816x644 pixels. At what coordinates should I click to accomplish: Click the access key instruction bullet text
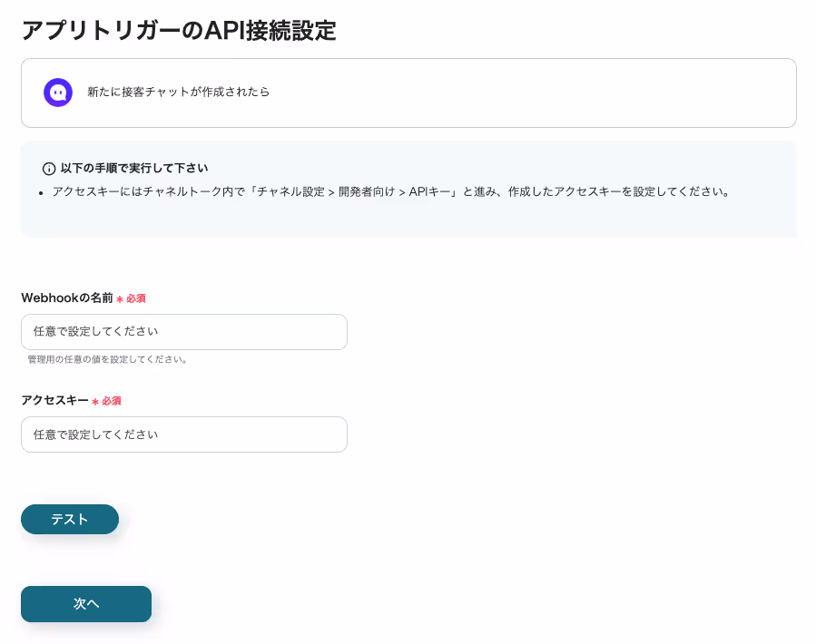tap(390, 191)
